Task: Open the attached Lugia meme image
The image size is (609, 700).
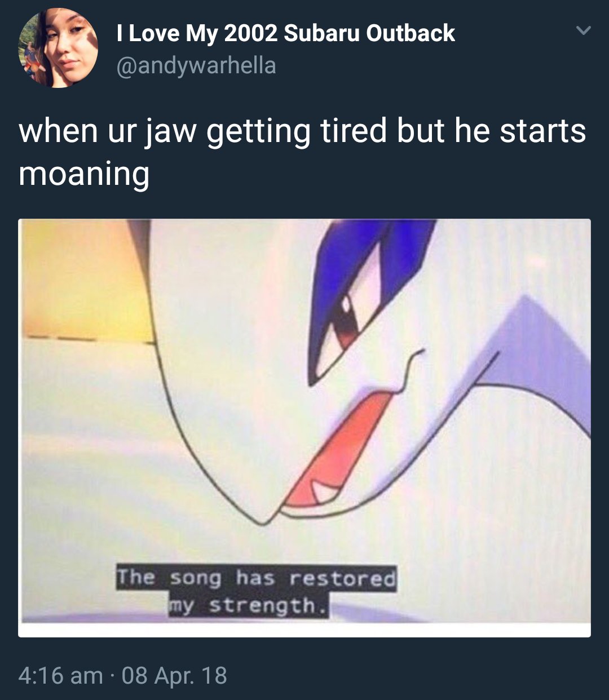Action: (304, 428)
